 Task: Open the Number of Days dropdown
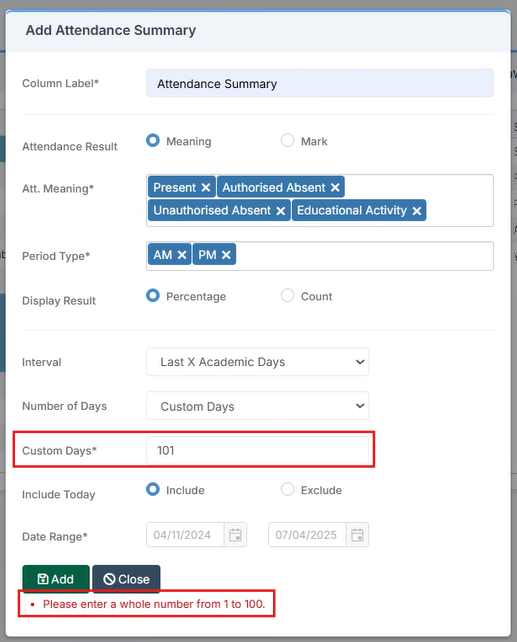coord(257,406)
